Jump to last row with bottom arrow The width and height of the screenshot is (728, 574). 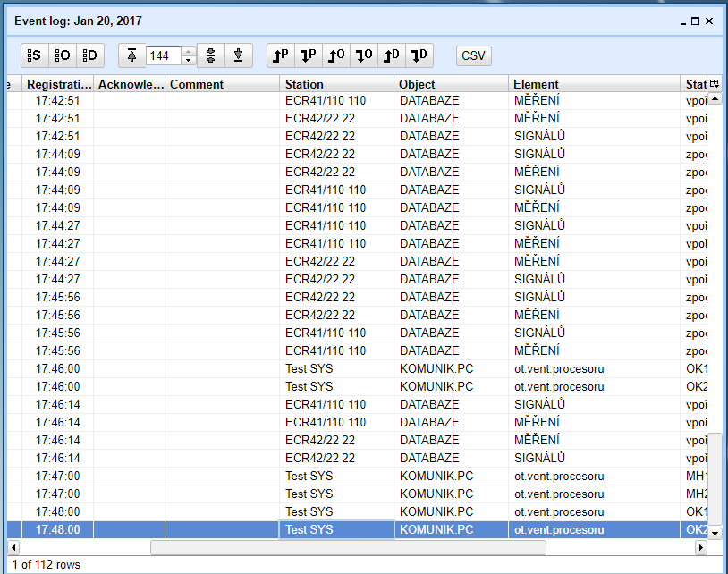click(x=239, y=55)
